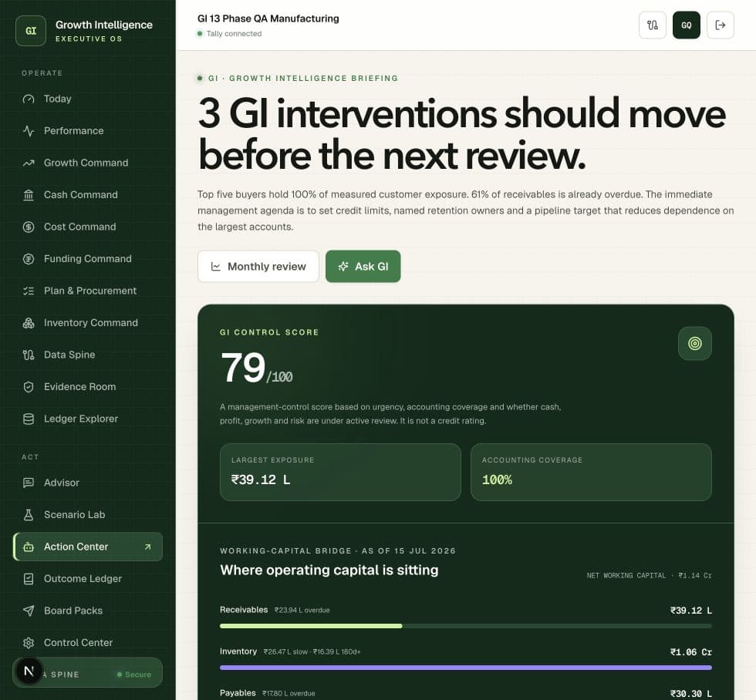Open Growth Command page

coord(88,163)
